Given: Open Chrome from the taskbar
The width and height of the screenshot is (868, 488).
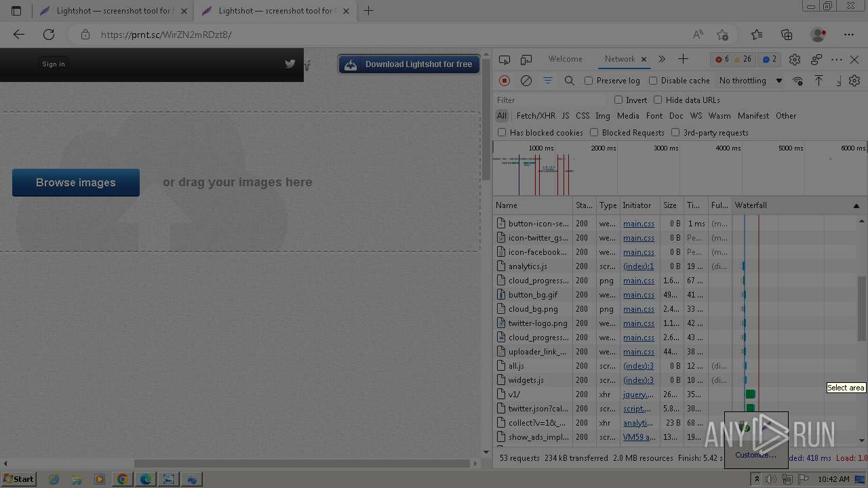Looking at the screenshot, I should [x=122, y=479].
